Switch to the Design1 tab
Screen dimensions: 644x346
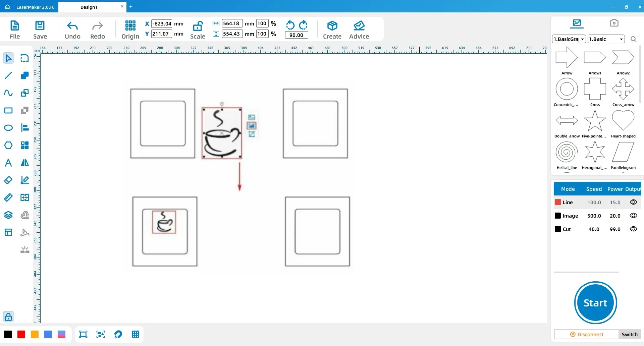click(89, 7)
